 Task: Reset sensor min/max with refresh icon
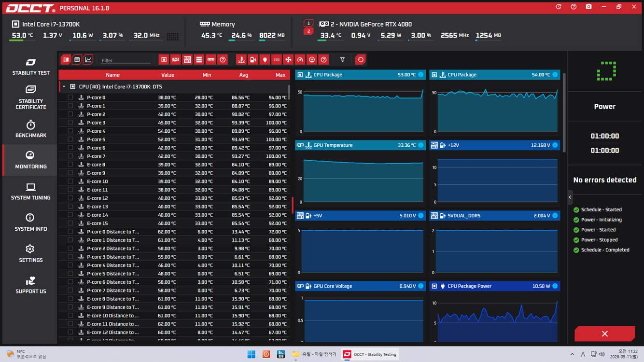(x=360, y=60)
